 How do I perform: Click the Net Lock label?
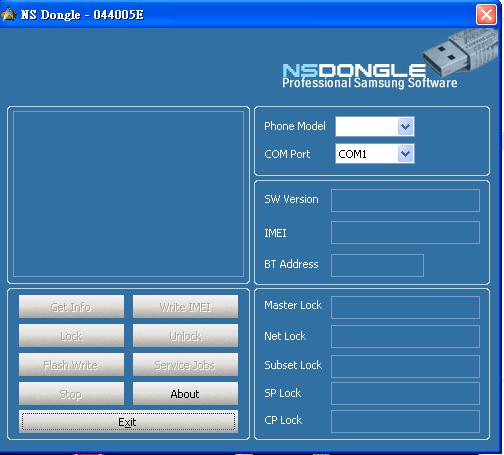[285, 336]
